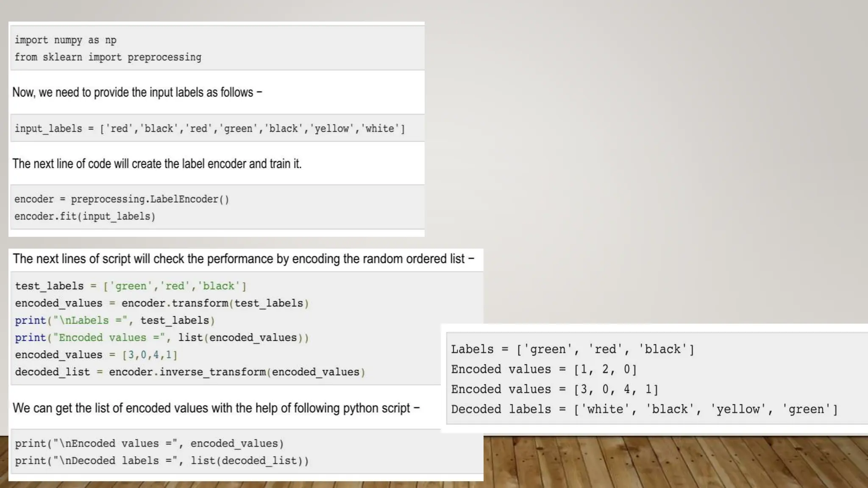Click the encoder.transform(test_labels) line
Screen dimensions: 868x488
[x=162, y=303]
